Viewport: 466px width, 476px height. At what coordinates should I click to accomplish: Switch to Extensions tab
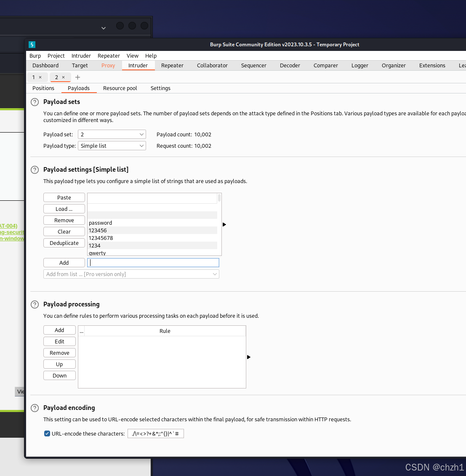coord(432,66)
